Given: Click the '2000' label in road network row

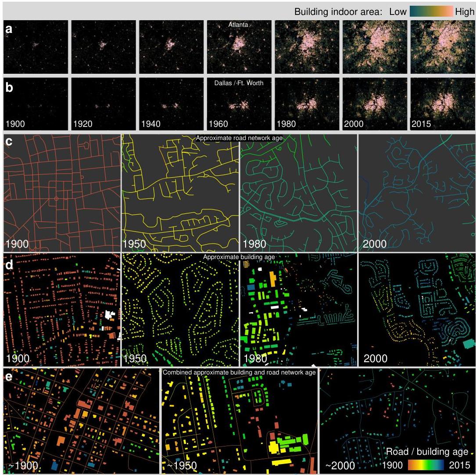Looking at the screenshot, I should [x=375, y=244].
